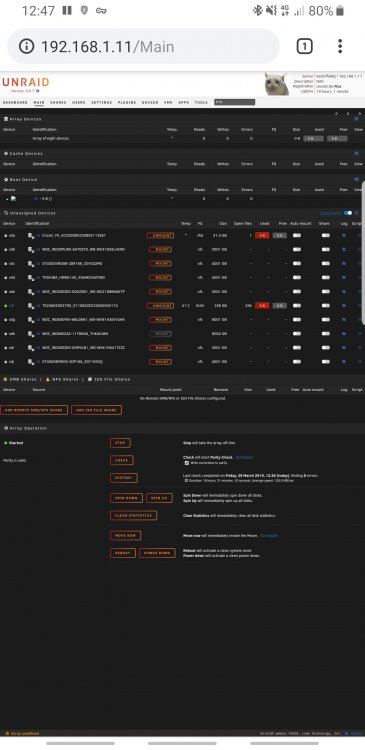Click Add Remote SMB/NFS Share button
The width and height of the screenshot is (365, 750).
coord(34,410)
